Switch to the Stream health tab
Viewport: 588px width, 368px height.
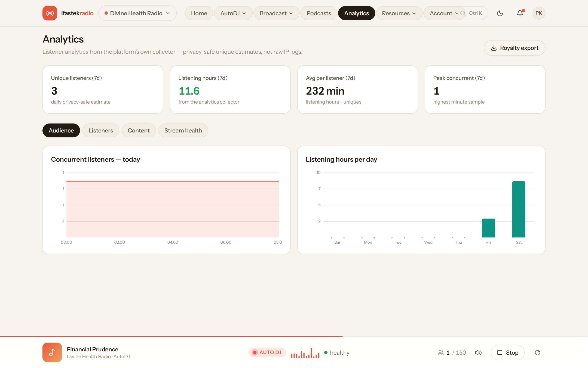(x=183, y=130)
